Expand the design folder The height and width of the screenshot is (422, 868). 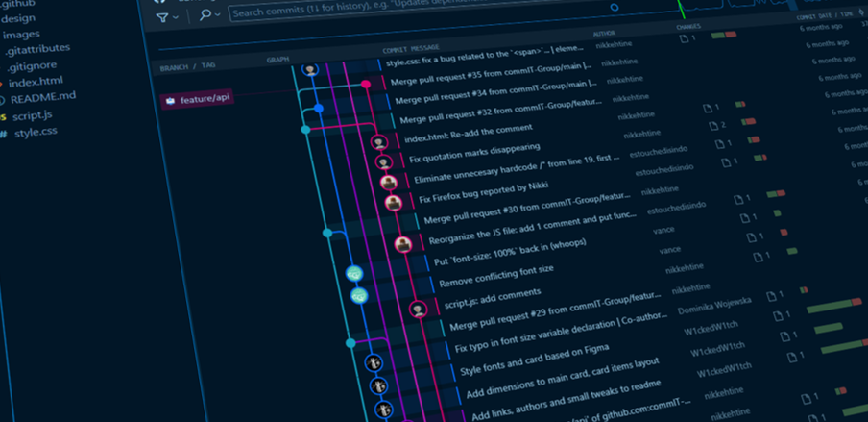pos(17,18)
